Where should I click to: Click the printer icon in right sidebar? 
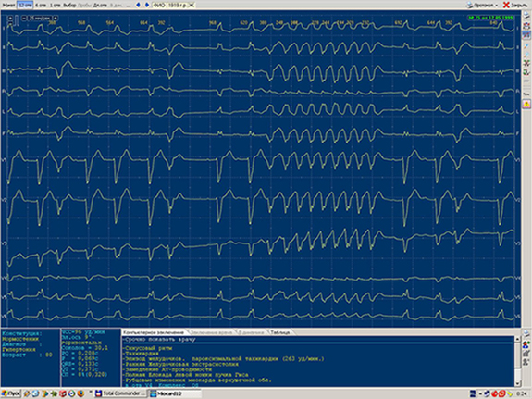coord(526,16)
